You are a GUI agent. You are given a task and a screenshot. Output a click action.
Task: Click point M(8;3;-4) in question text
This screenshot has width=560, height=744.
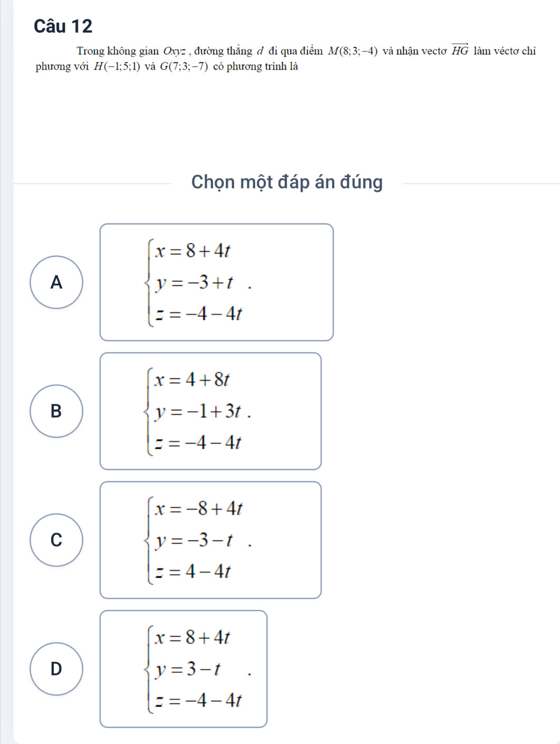coord(352,52)
